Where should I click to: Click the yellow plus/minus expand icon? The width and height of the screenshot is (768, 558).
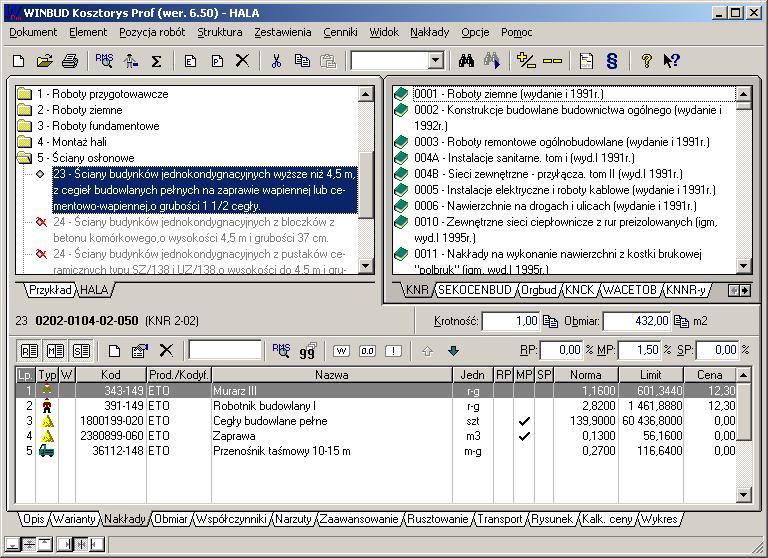526,61
